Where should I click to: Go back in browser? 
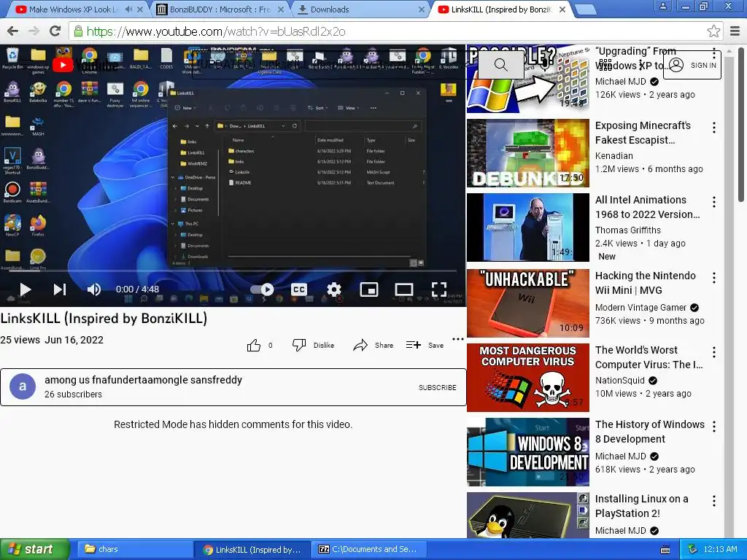click(13, 31)
